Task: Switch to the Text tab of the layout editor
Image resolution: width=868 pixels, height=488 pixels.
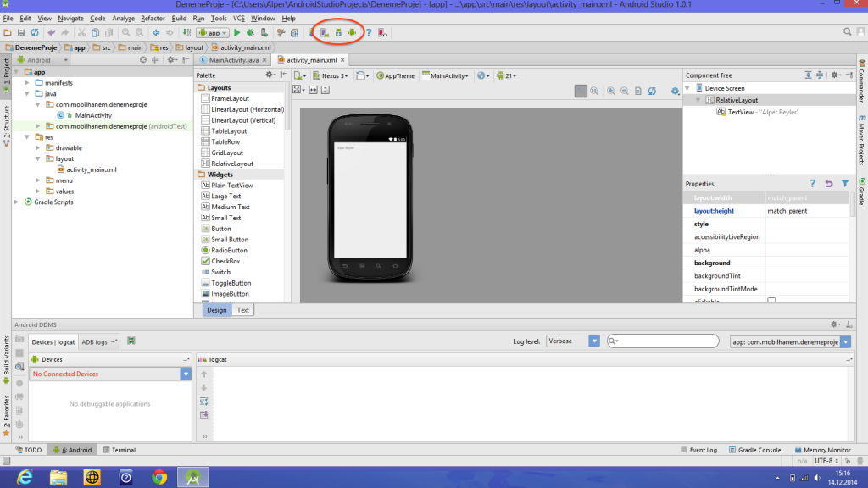Action: click(x=243, y=309)
